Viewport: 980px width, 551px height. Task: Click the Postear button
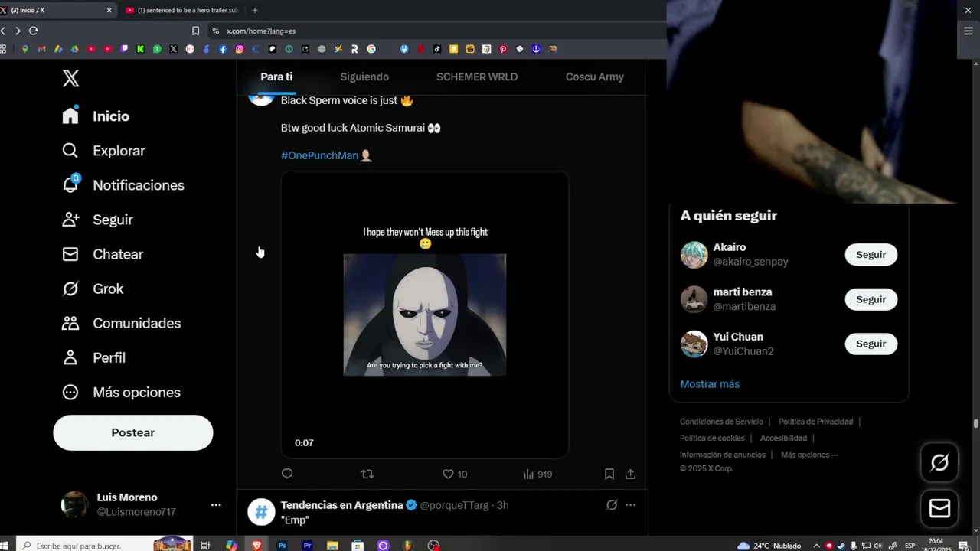click(x=133, y=432)
